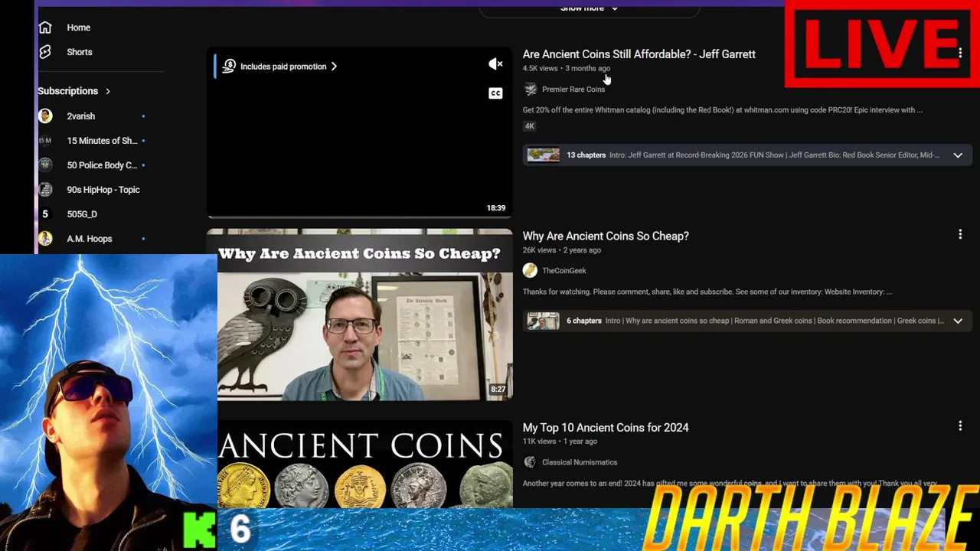This screenshot has height=551, width=980.
Task: Go to Shorts in the sidebar
Action: 80,52
